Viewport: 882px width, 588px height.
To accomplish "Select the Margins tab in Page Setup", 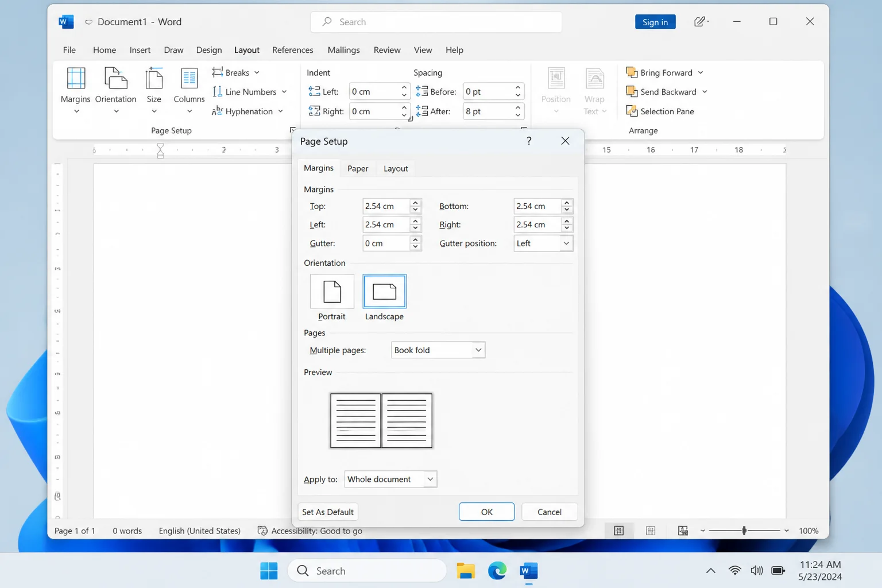I will (319, 168).
